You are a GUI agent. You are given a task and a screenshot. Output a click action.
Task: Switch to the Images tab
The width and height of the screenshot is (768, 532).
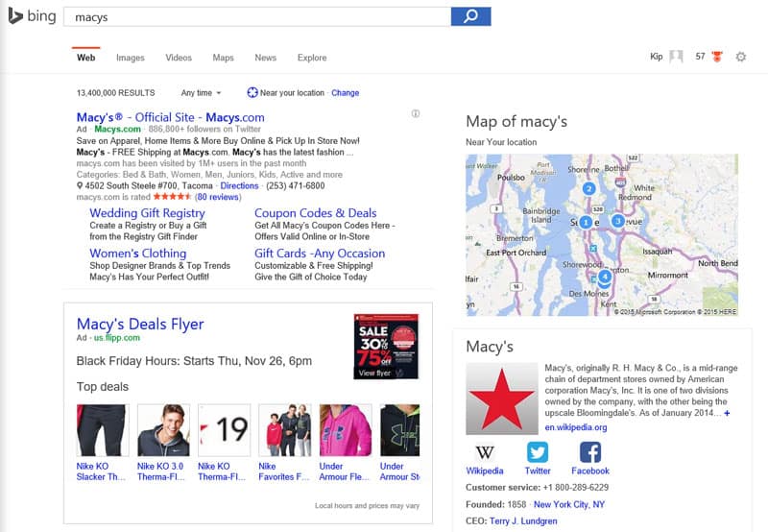131,58
